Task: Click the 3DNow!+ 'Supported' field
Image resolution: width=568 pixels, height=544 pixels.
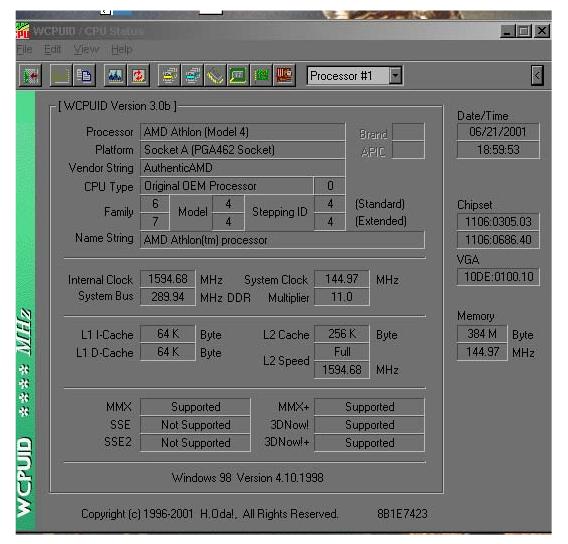Action: pos(369,443)
